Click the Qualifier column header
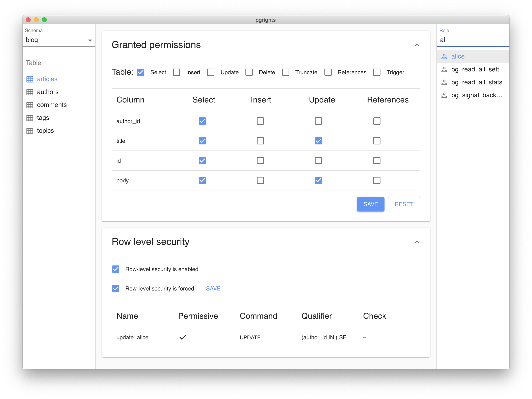Viewport: 532px width, 399px height. pos(317,316)
